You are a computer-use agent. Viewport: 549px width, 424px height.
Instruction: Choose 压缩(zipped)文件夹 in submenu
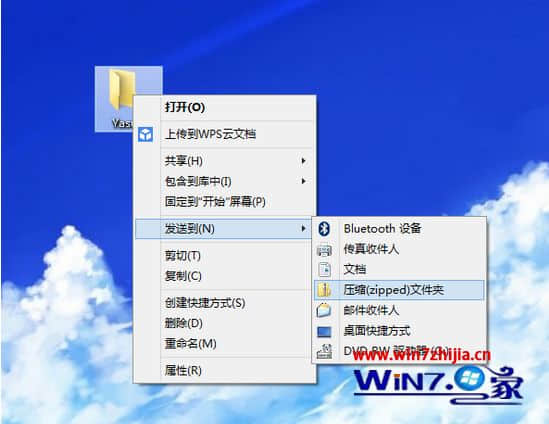click(x=399, y=290)
